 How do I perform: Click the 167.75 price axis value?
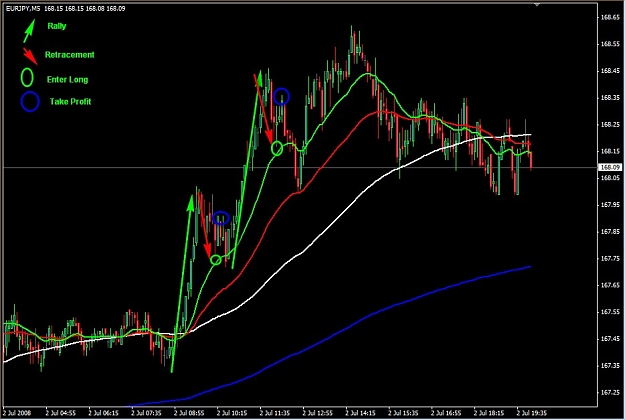pos(610,259)
